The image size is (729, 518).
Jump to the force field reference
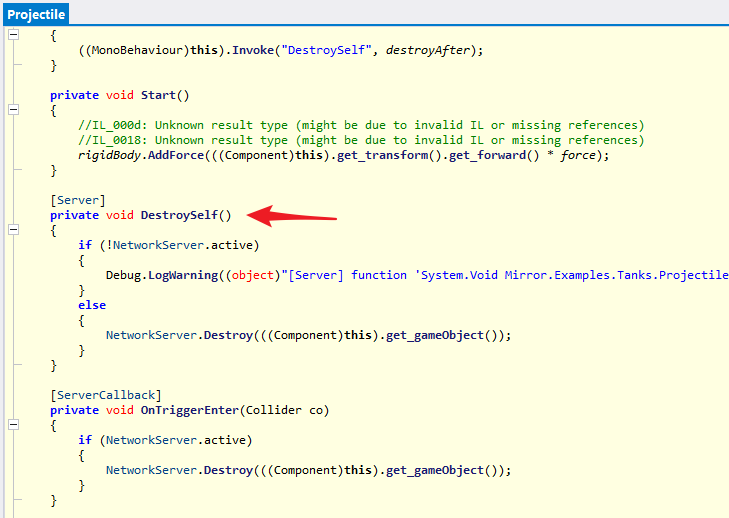pyautogui.click(x=578, y=155)
